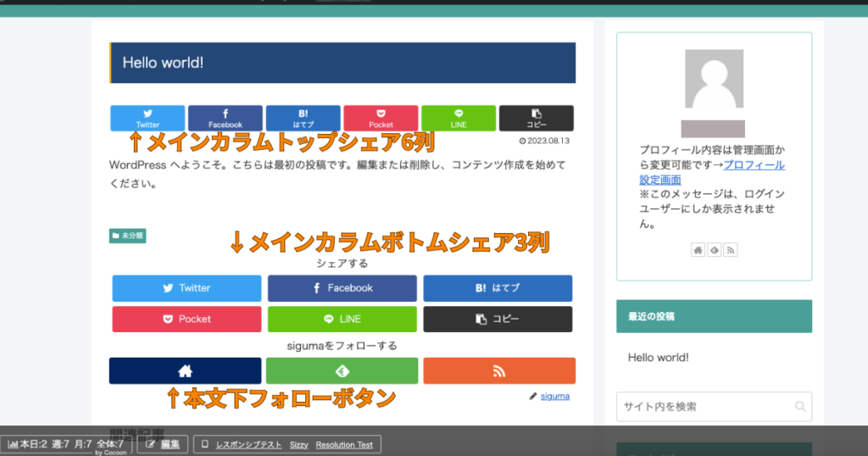
Task: Copy the URL using the top コピー button
Action: (x=537, y=118)
